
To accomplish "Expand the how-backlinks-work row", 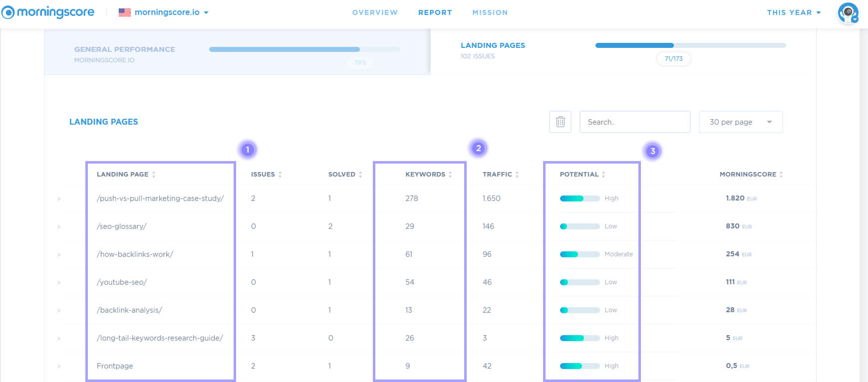I will point(59,254).
